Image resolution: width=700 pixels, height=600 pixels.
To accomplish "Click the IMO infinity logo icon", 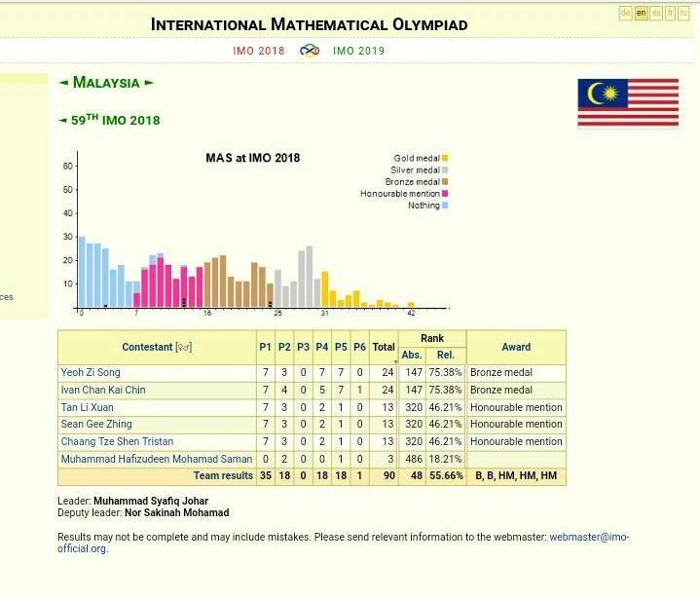I will 310,50.
